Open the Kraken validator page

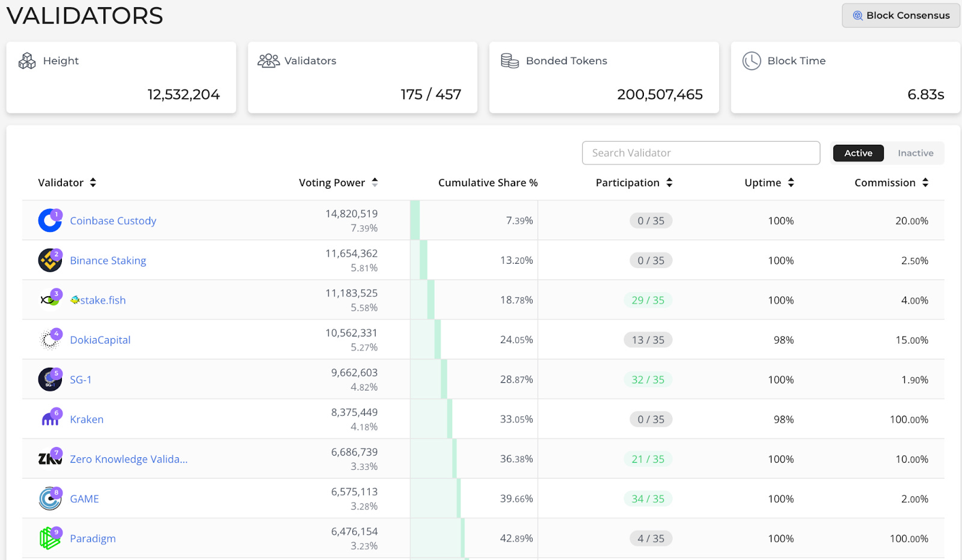coord(87,419)
